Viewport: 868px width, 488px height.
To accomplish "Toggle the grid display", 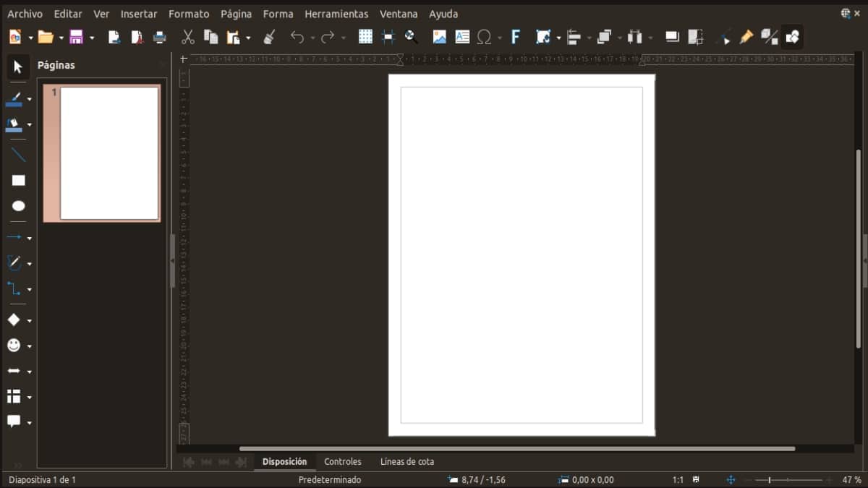I will pos(365,36).
